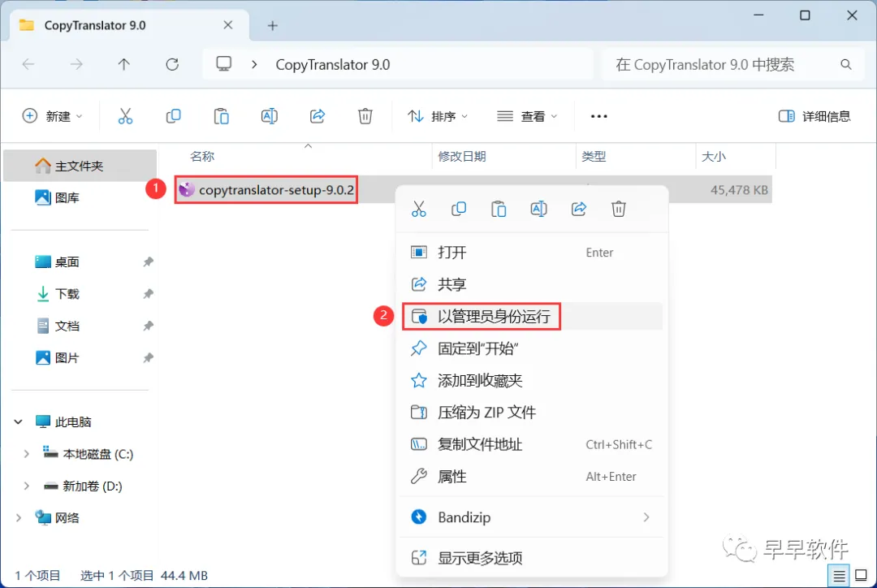
Task: Click the Cut icon in the Explorer toolbar
Action: 125,116
